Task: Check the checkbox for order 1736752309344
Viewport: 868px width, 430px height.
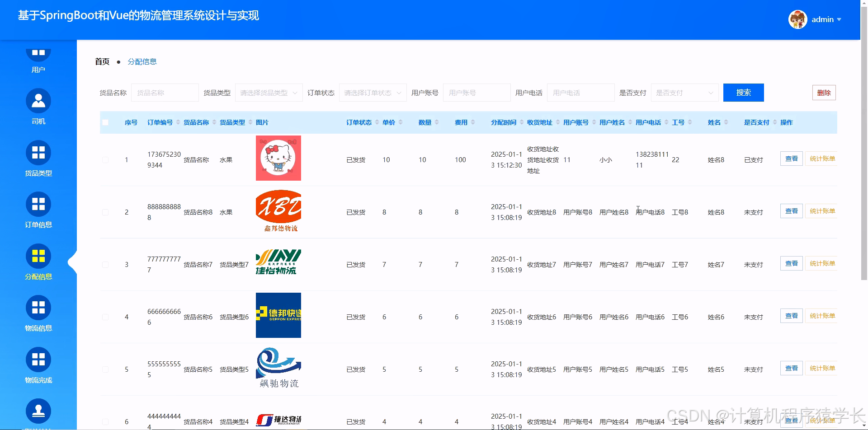Action: 105,159
